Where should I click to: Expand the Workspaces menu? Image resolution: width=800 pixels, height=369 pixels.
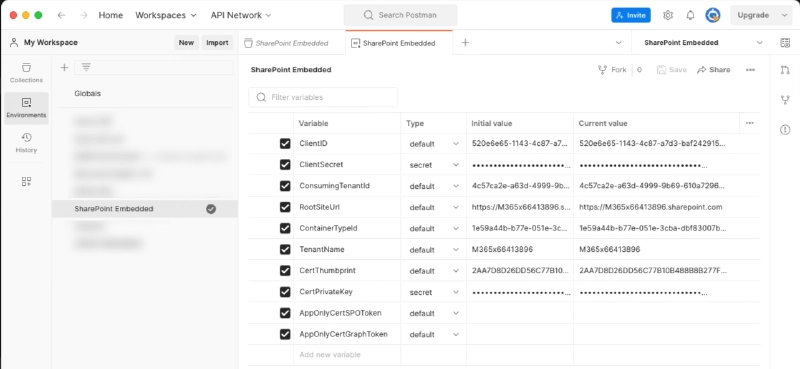click(x=166, y=15)
